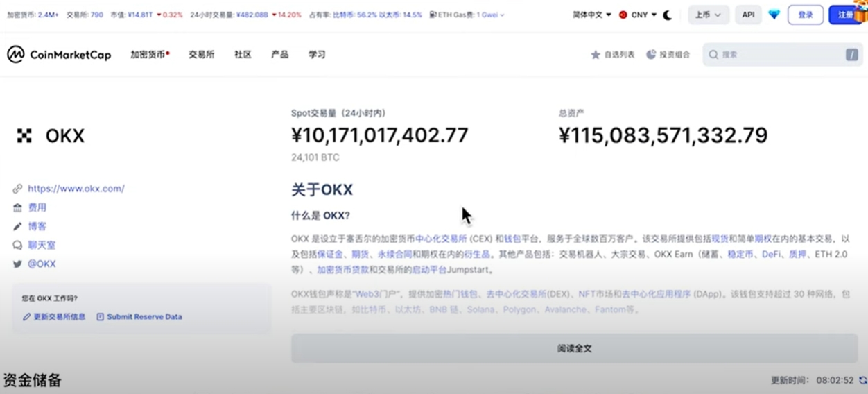Click the 搜索 search input field
The width and height of the screenshot is (868, 394).
point(782,55)
